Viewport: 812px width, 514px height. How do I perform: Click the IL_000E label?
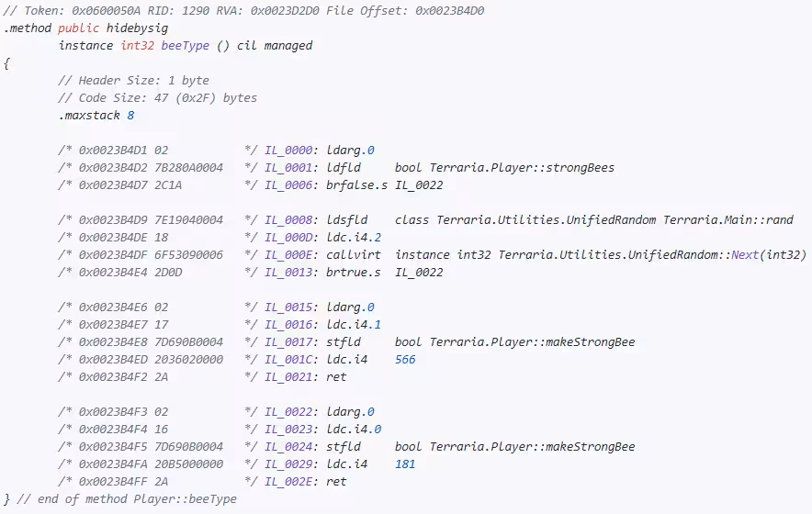pos(288,254)
